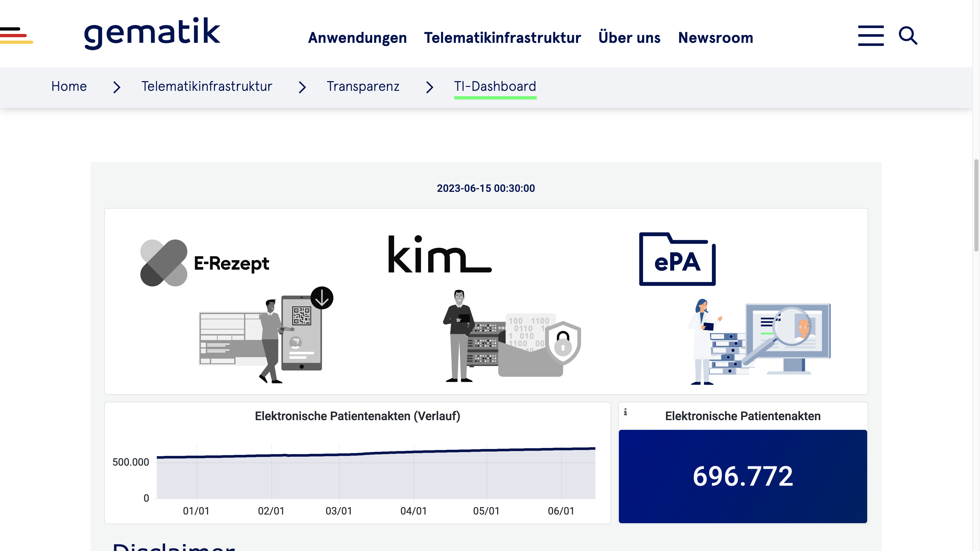The image size is (980, 551).
Task: Open the hamburger navigation menu
Action: coord(871,35)
